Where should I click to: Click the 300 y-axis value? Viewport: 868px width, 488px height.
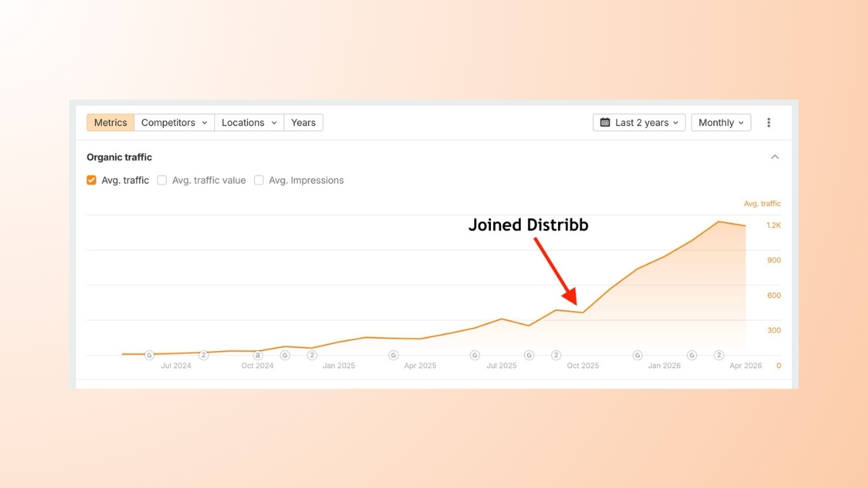click(x=774, y=331)
